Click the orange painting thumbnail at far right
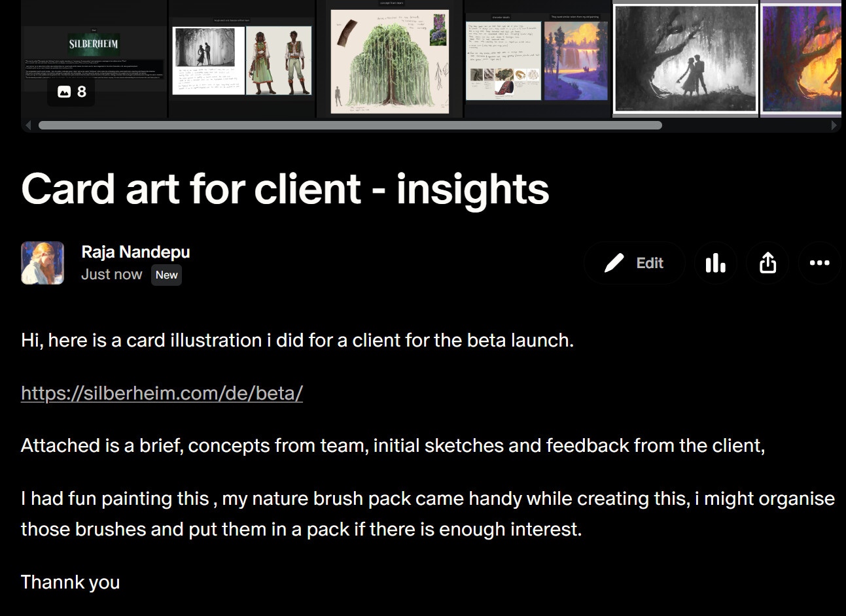The height and width of the screenshot is (616, 846). 802,59
